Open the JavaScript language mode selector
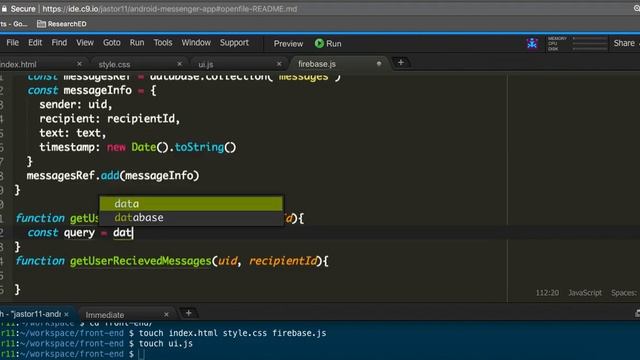The image size is (640, 360). (x=585, y=293)
